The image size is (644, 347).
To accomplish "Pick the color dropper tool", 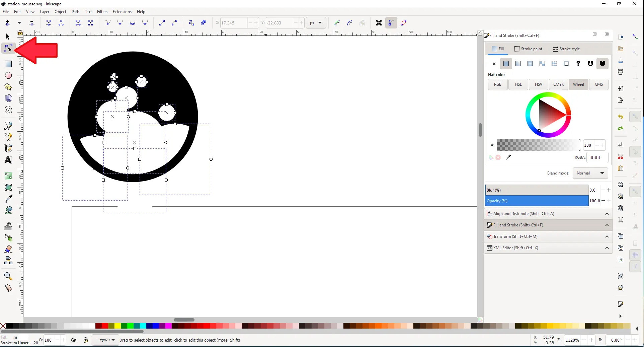I will coord(8,199).
